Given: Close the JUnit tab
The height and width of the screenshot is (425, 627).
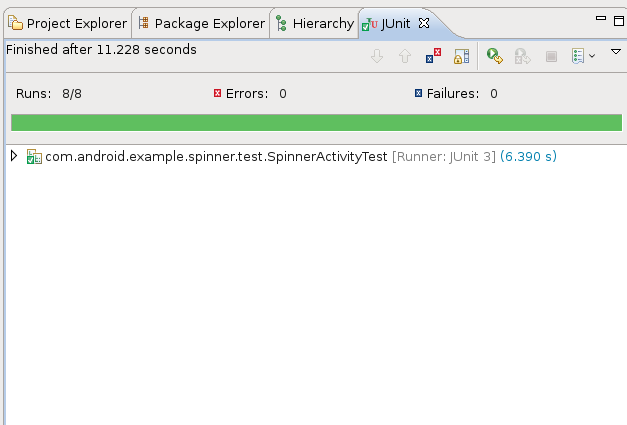Looking at the screenshot, I should [x=423, y=22].
